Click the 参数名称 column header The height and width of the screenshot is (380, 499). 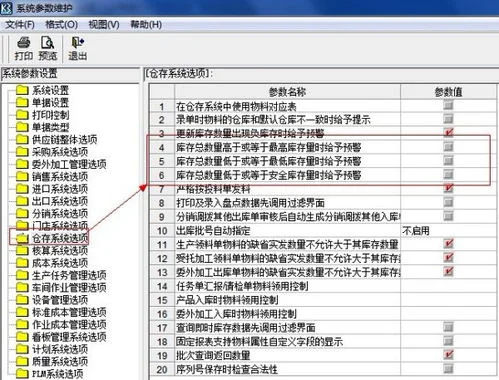pos(287,92)
